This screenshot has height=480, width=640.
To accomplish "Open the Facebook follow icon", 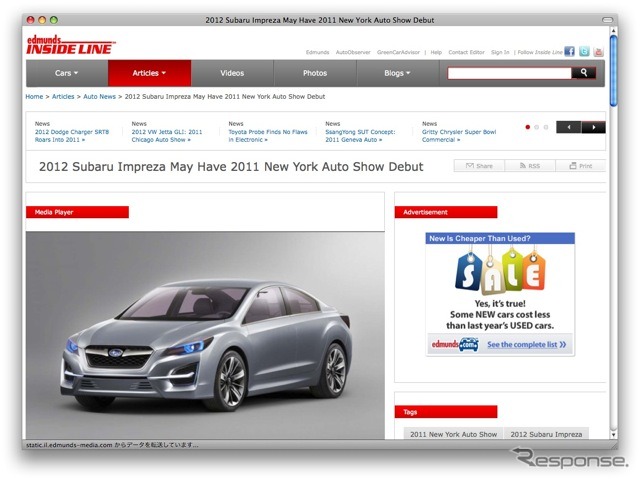I will pos(569,51).
